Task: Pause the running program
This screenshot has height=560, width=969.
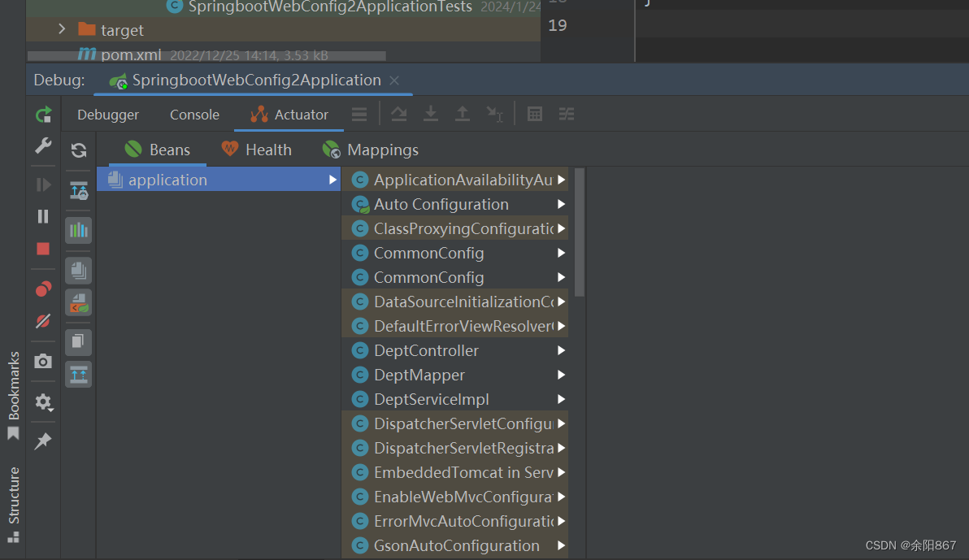Action: click(x=43, y=216)
